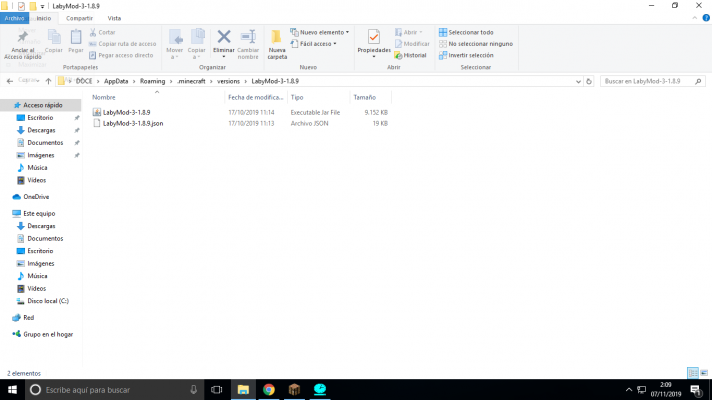Image resolution: width=712 pixels, height=400 pixels.
Task: Open Fácil acceso dropdown
Action: click(x=314, y=44)
